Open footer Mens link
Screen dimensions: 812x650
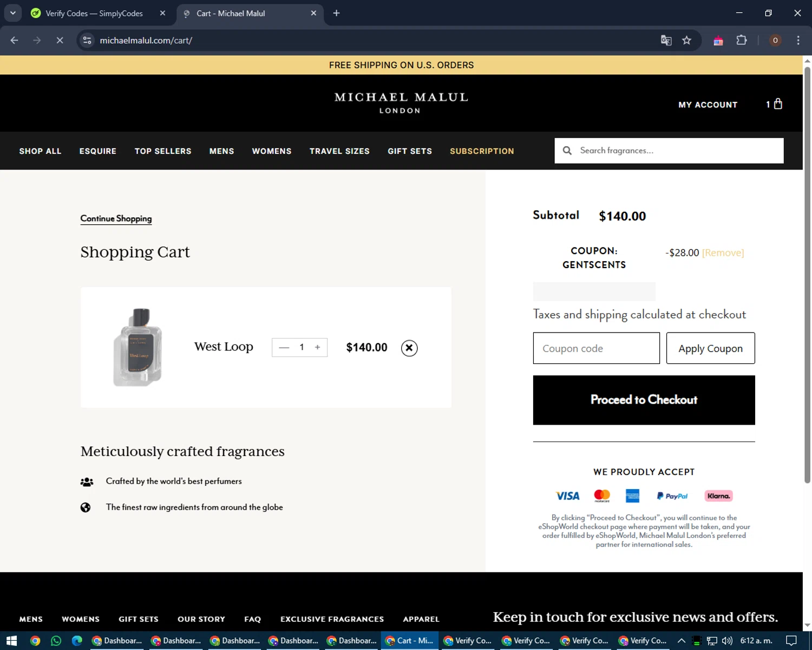tap(31, 619)
